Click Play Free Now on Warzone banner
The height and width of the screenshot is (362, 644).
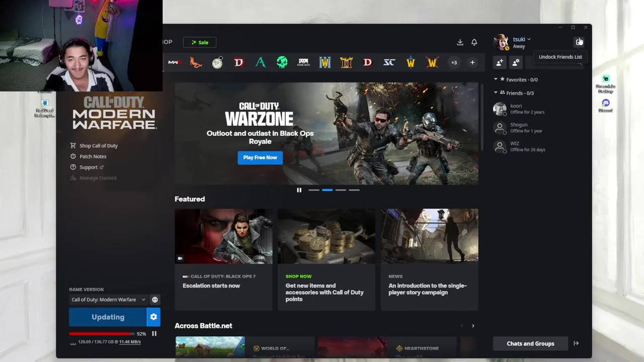[260, 157]
